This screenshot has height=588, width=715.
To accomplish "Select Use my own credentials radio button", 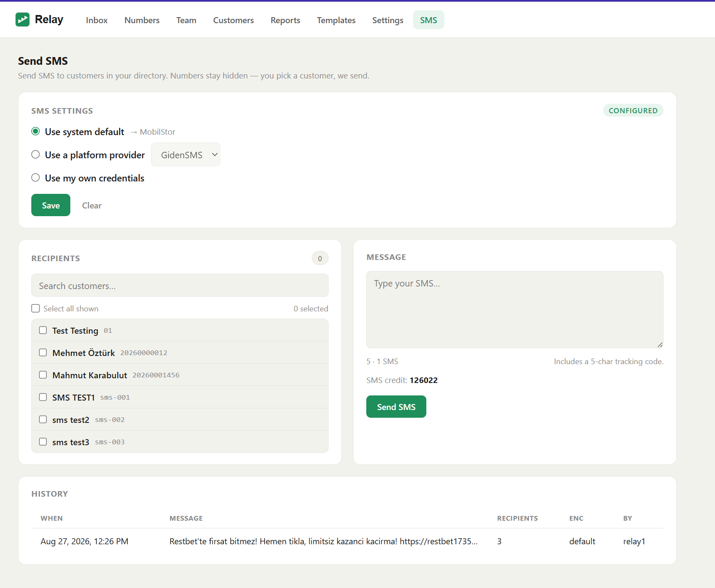I will tap(36, 178).
